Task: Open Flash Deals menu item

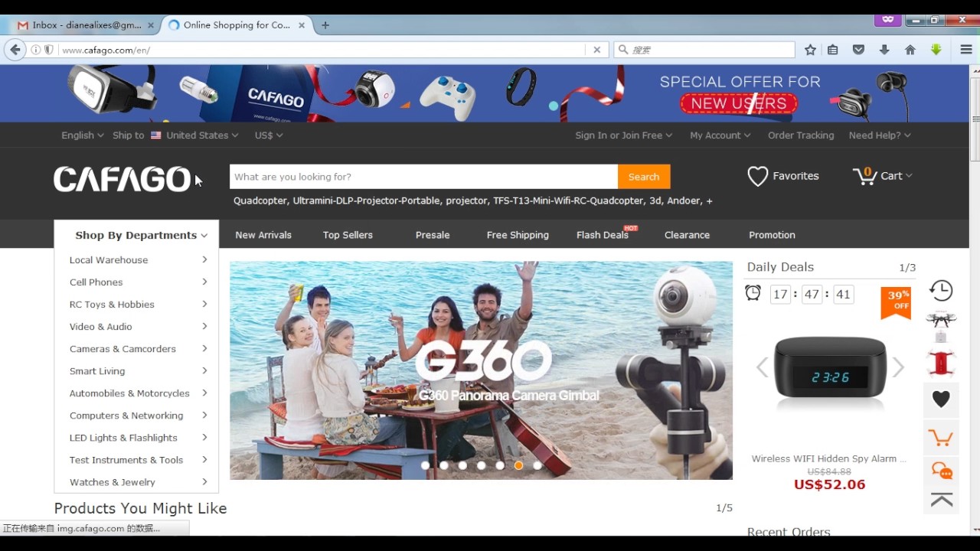Action: point(603,235)
